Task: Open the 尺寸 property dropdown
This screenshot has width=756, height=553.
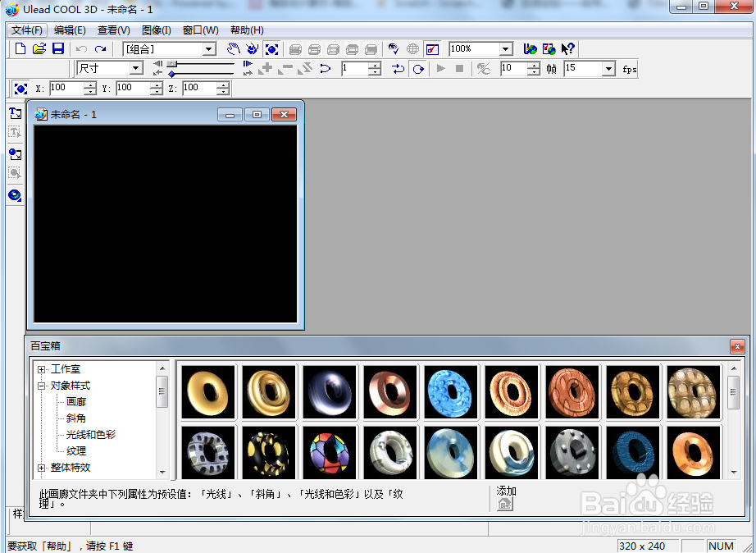Action: [x=136, y=69]
